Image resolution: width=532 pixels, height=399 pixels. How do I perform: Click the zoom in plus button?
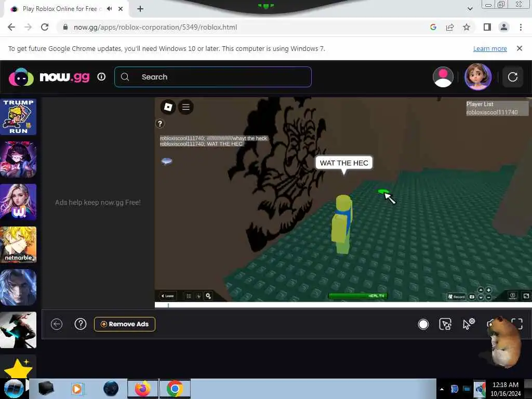coord(488,290)
